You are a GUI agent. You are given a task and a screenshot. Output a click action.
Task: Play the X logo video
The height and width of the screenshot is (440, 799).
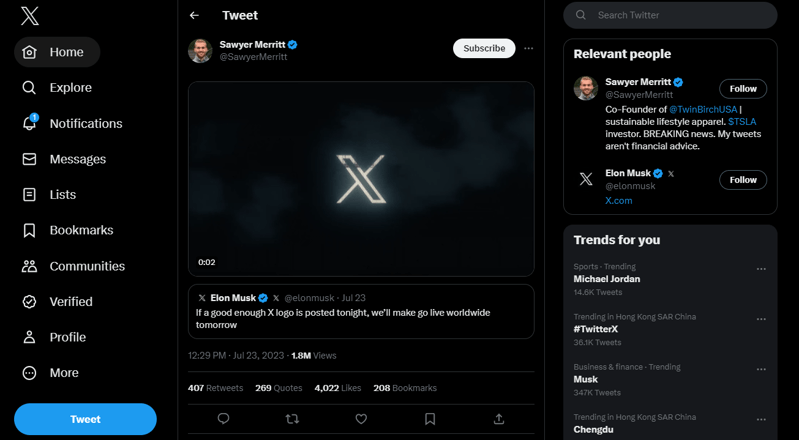tap(361, 179)
